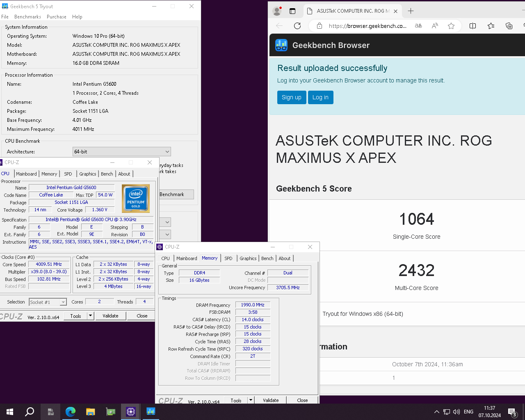Open the notification center icon
Screen dimensions: 525x420
512,412
